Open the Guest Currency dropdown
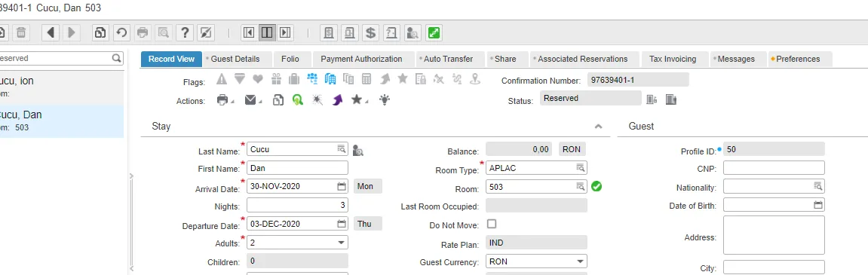868x275 pixels. click(580, 261)
